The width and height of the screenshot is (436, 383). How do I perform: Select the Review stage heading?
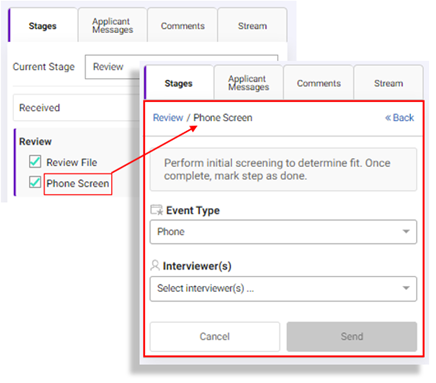[35, 141]
